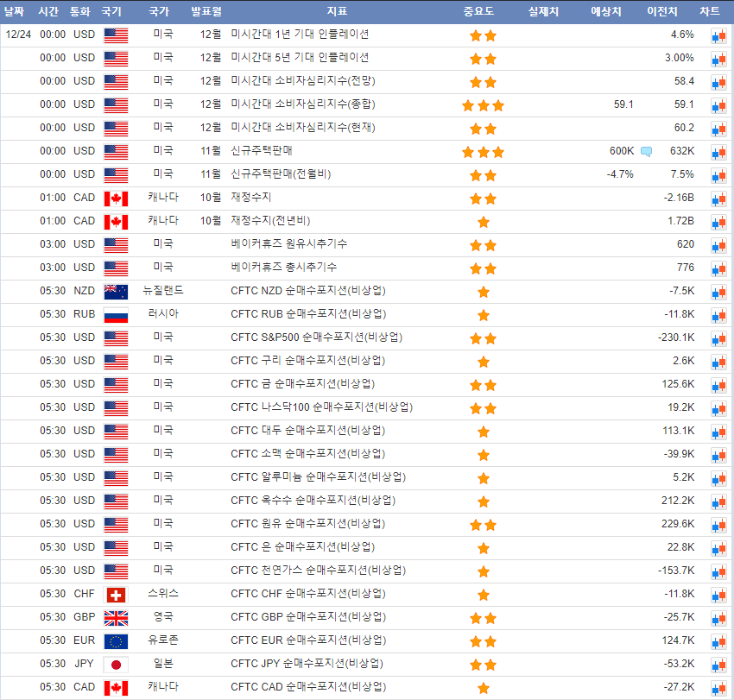Open chart icon for CFTC 금 순매수포지션

point(718,385)
